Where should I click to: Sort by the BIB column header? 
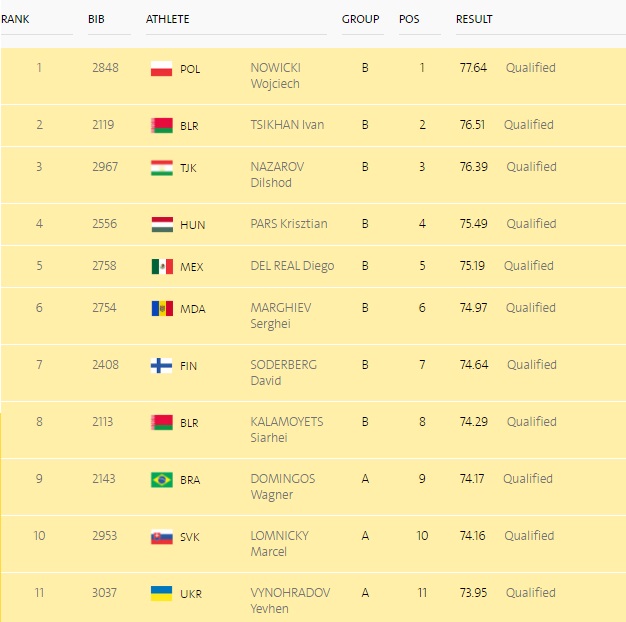click(96, 19)
